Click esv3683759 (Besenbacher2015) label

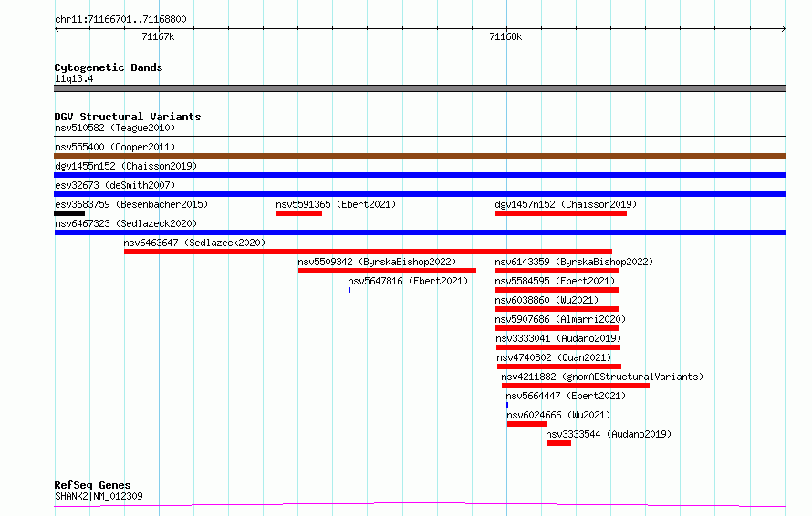[x=131, y=204]
